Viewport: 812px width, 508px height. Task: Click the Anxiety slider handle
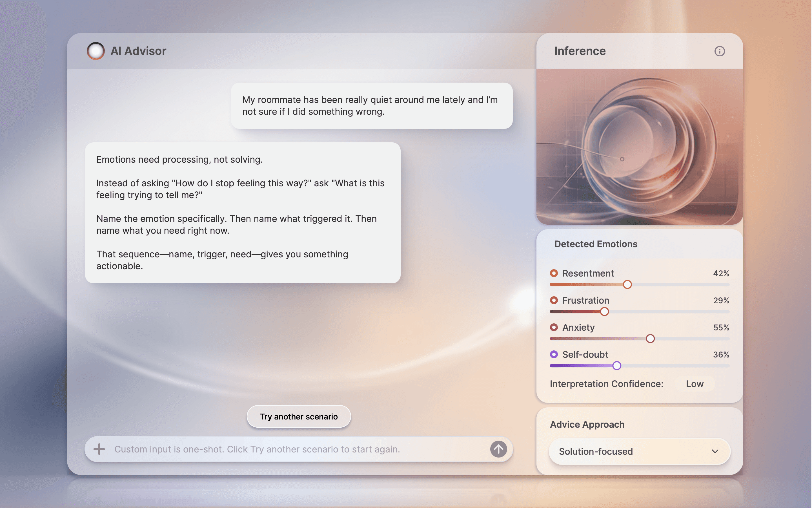pyautogui.click(x=650, y=339)
